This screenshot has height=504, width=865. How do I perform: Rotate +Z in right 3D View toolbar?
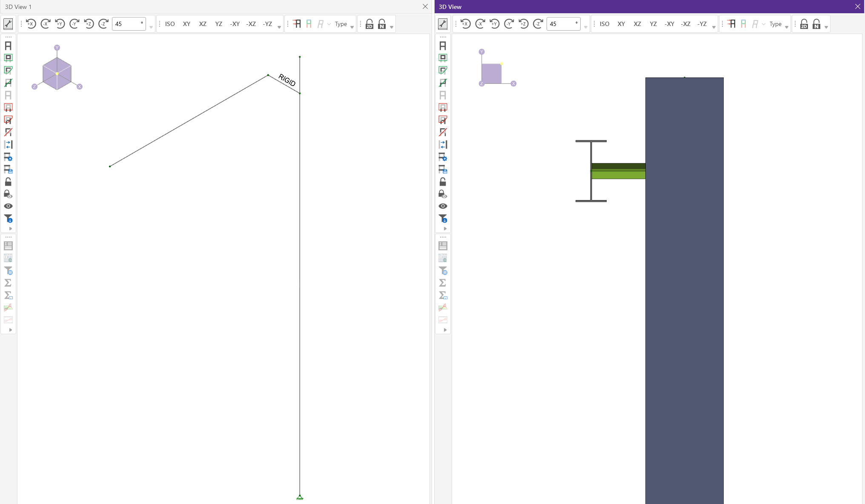[524, 24]
